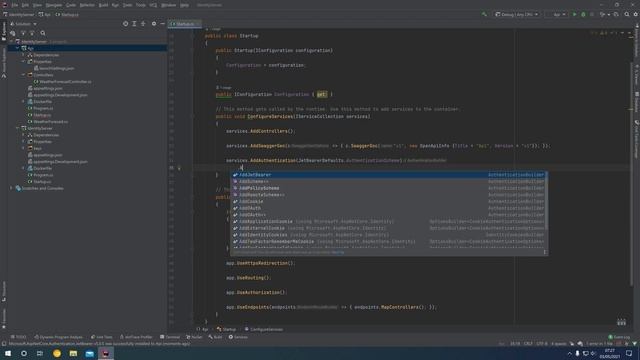Click the Startup breadcrumb below the editor
The width and height of the screenshot is (640, 360).
pos(227,329)
